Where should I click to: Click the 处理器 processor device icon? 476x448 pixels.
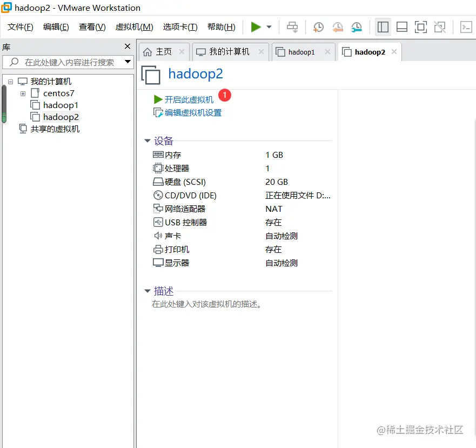point(158,168)
